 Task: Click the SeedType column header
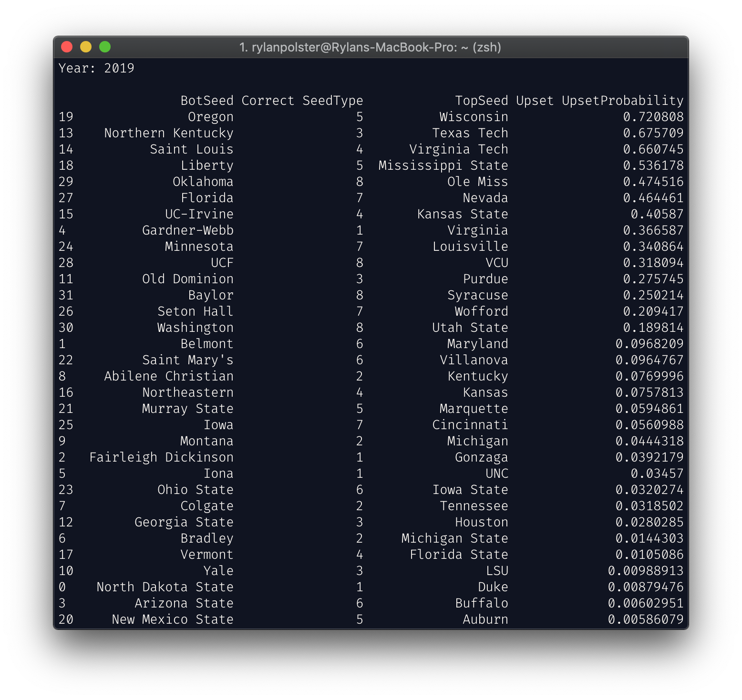point(333,101)
